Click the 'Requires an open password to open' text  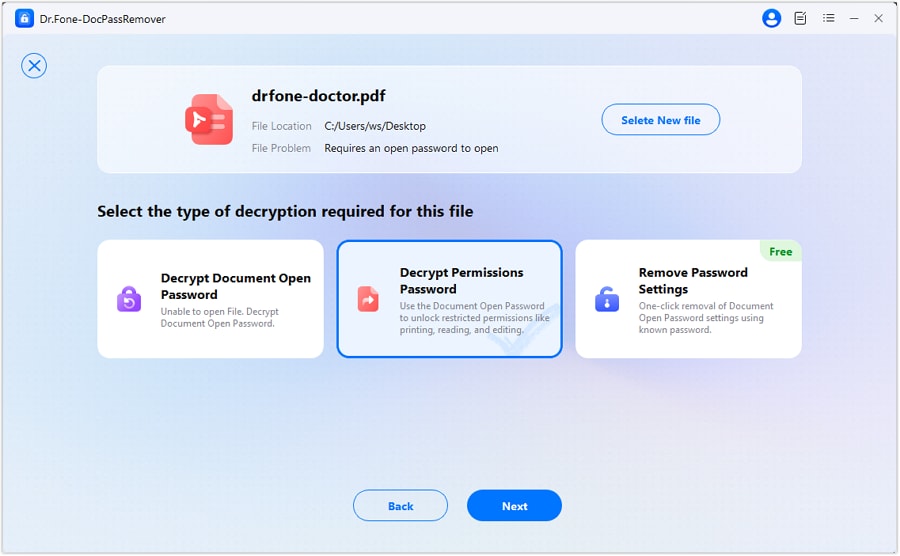(411, 148)
